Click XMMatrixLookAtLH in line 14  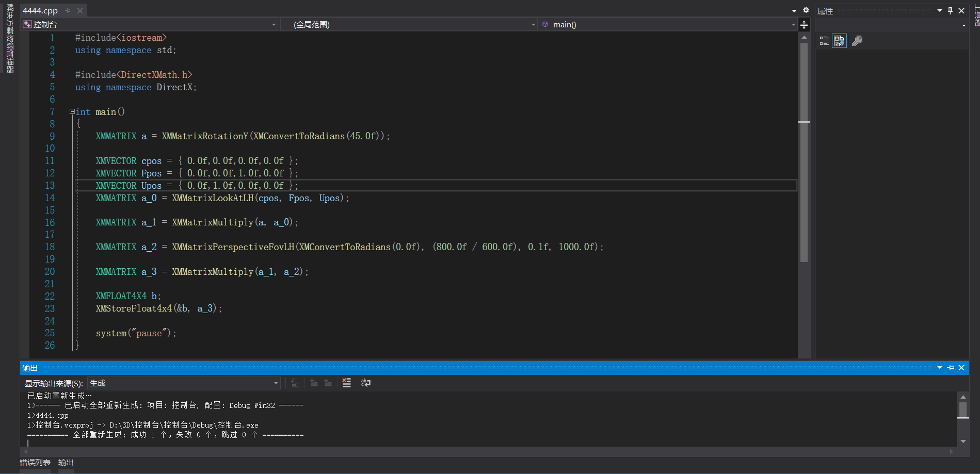coord(213,198)
